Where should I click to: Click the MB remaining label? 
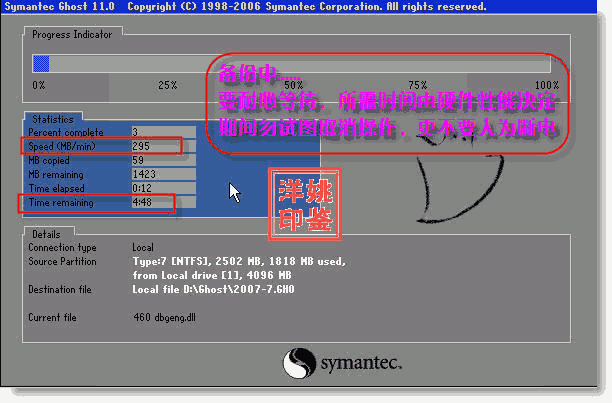pyautogui.click(x=56, y=174)
